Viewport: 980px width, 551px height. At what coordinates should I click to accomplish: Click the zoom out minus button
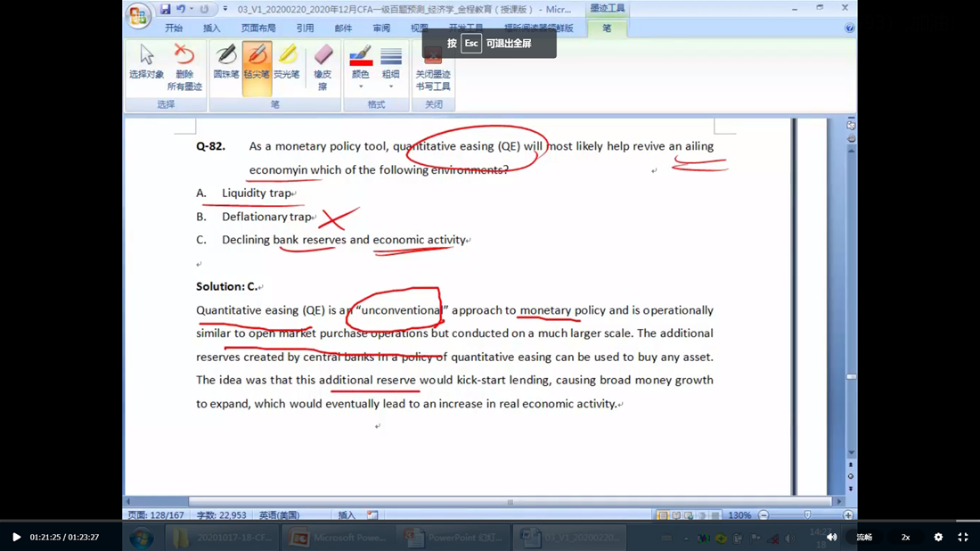click(764, 515)
